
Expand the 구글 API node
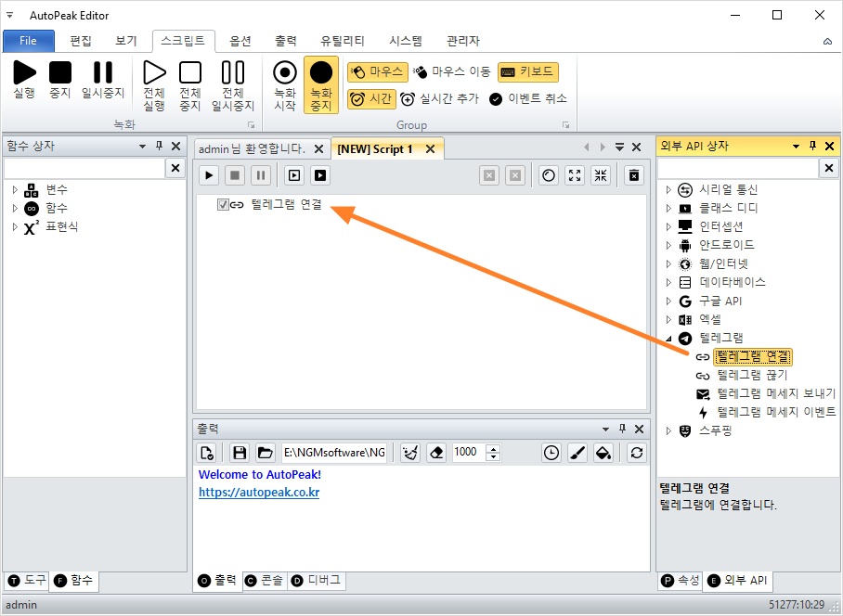[668, 301]
